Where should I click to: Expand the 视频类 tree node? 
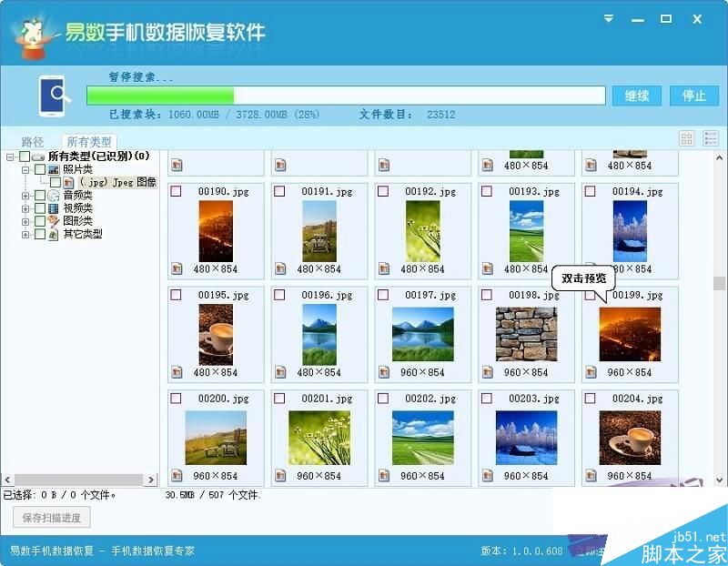point(25,208)
